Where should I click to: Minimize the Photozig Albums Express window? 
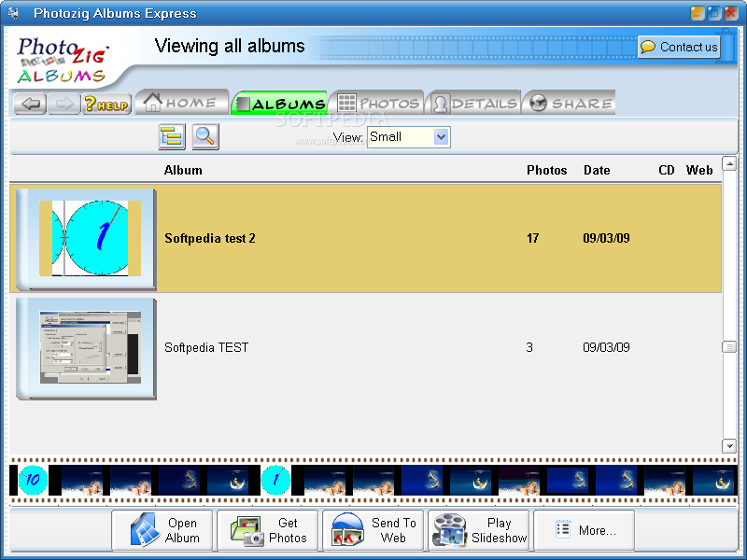(x=697, y=13)
